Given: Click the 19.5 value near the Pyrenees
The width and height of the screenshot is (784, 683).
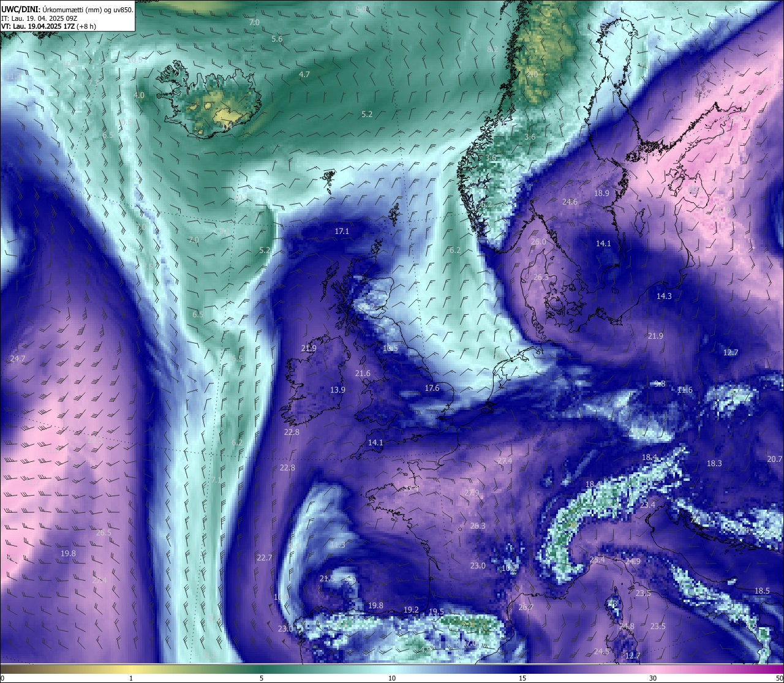Looking at the screenshot, I should (x=436, y=611).
